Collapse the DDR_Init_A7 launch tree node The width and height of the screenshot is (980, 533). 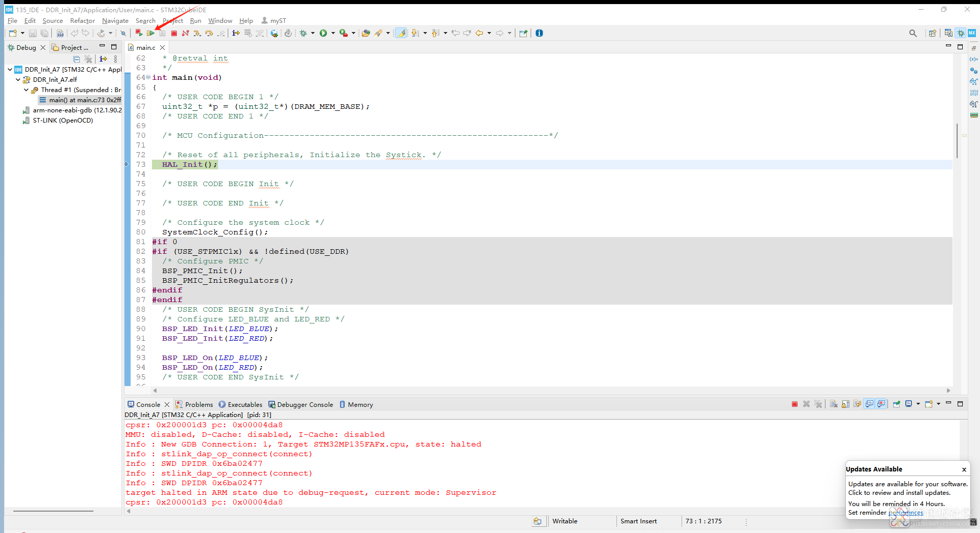click(x=10, y=69)
